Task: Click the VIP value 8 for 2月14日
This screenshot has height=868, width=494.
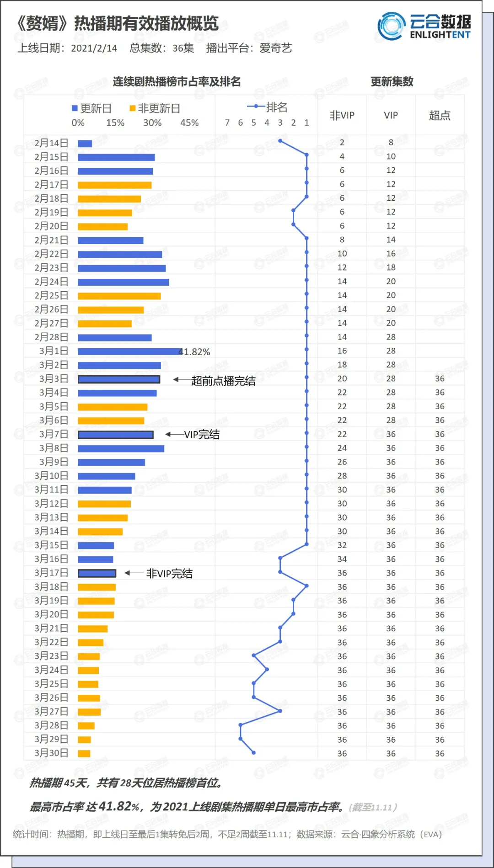Action: tap(391, 143)
